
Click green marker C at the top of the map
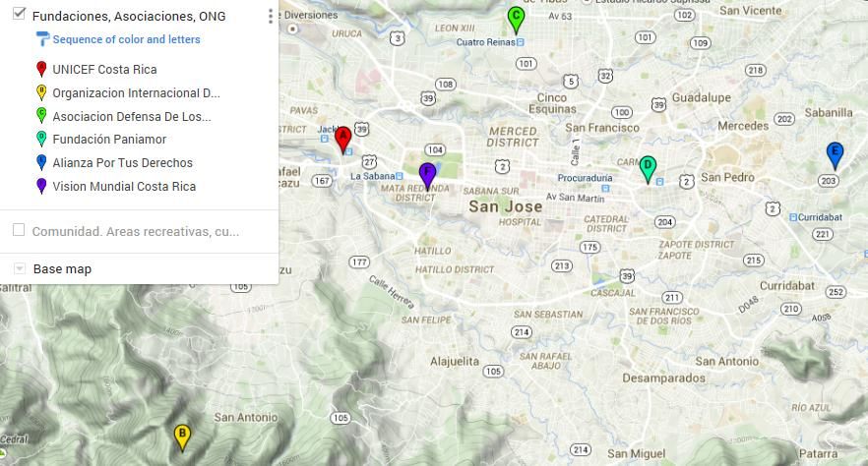(516, 18)
